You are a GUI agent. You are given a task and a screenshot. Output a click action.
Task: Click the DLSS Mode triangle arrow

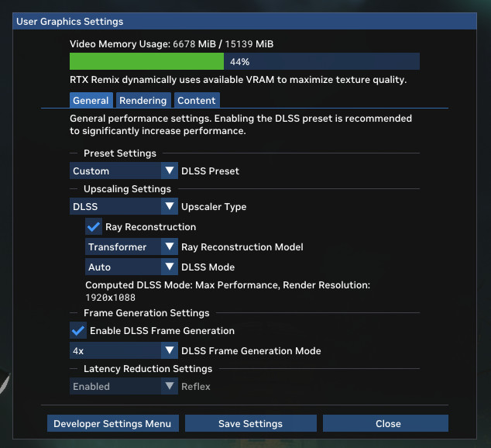(x=170, y=267)
